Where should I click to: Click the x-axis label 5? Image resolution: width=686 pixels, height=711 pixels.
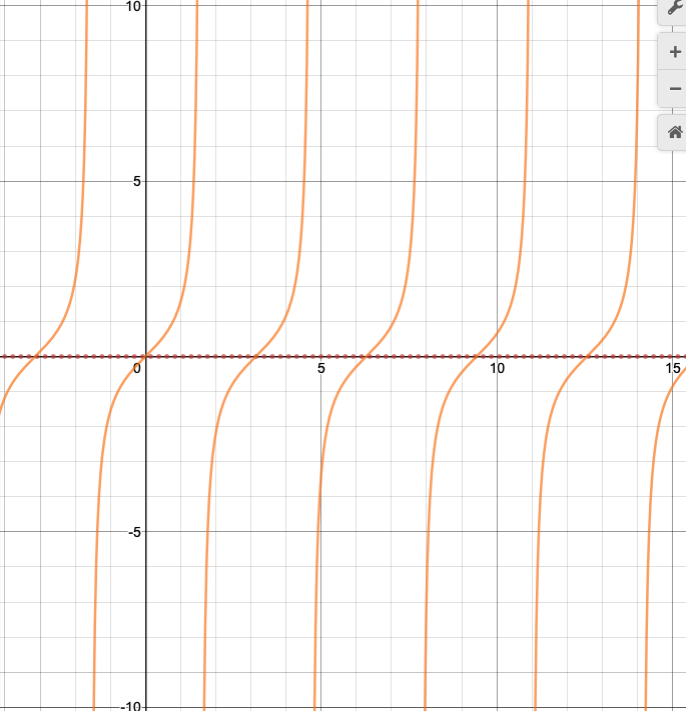point(321,370)
